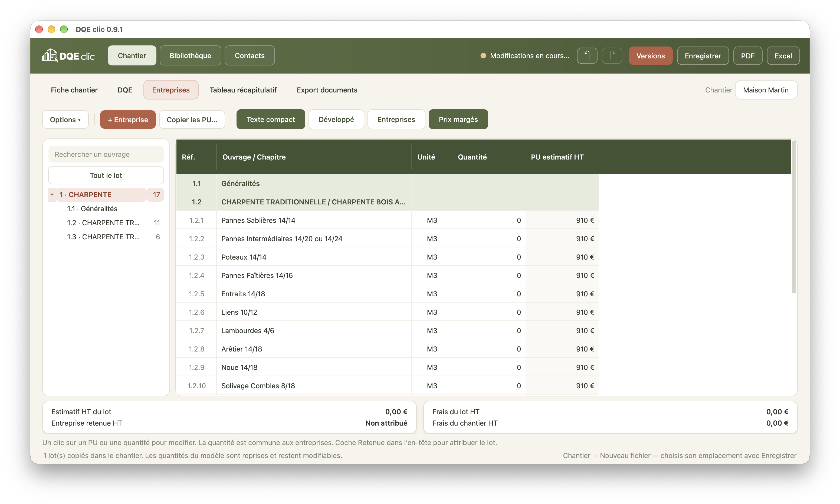The image size is (840, 504).
Task: Open the Export documents sub-tab
Action: click(x=327, y=90)
